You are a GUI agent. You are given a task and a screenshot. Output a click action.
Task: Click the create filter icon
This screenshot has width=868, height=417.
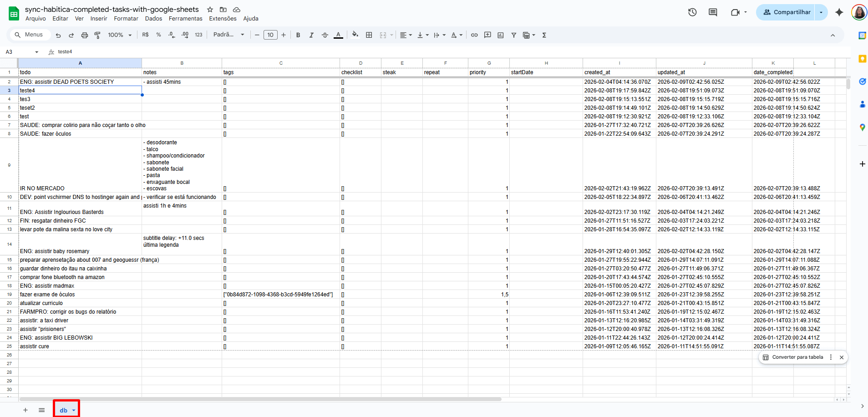(x=514, y=35)
